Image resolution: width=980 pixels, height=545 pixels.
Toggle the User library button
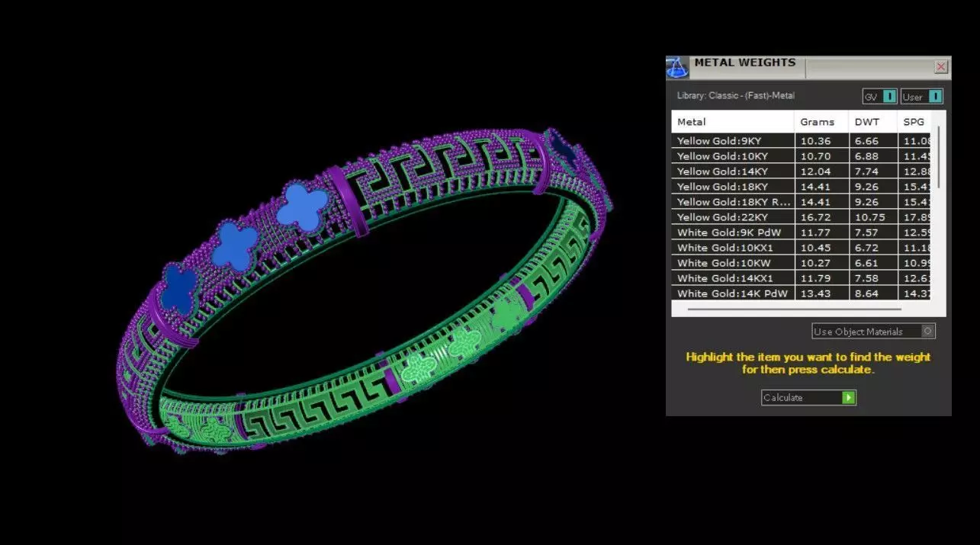click(x=921, y=97)
